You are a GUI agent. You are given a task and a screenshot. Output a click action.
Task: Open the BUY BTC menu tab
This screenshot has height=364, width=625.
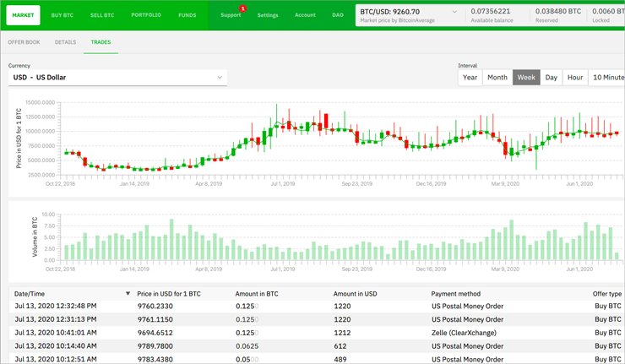coord(62,15)
